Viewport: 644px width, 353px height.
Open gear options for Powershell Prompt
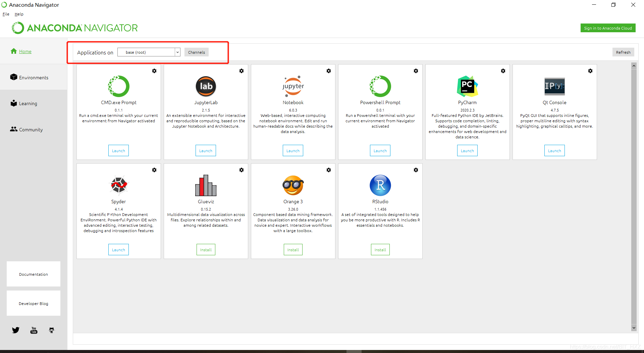(x=416, y=71)
